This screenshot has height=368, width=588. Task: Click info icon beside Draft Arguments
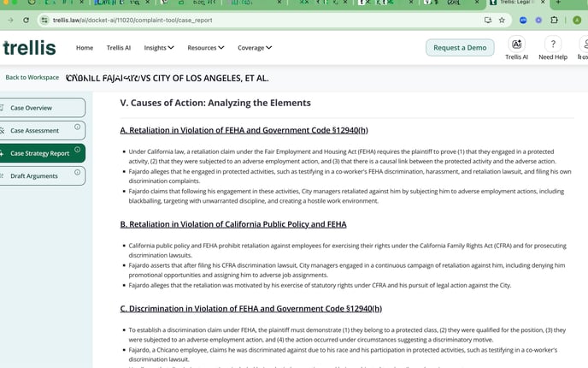click(77, 172)
